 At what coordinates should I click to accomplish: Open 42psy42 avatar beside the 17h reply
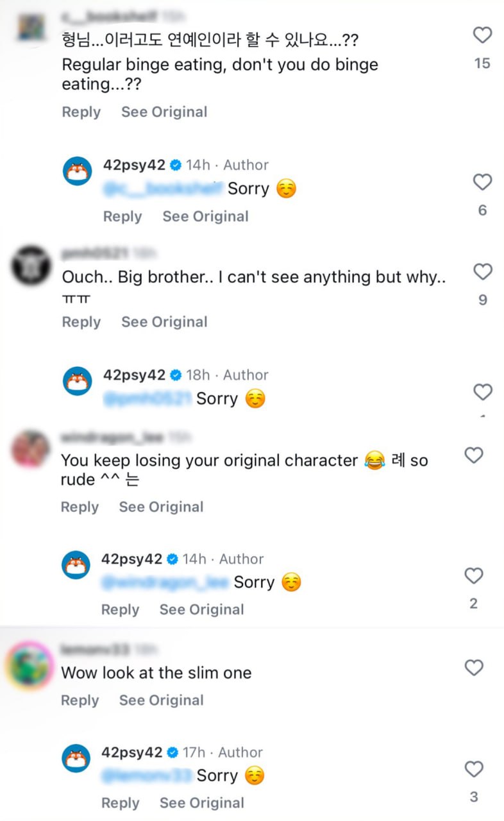[76, 759]
